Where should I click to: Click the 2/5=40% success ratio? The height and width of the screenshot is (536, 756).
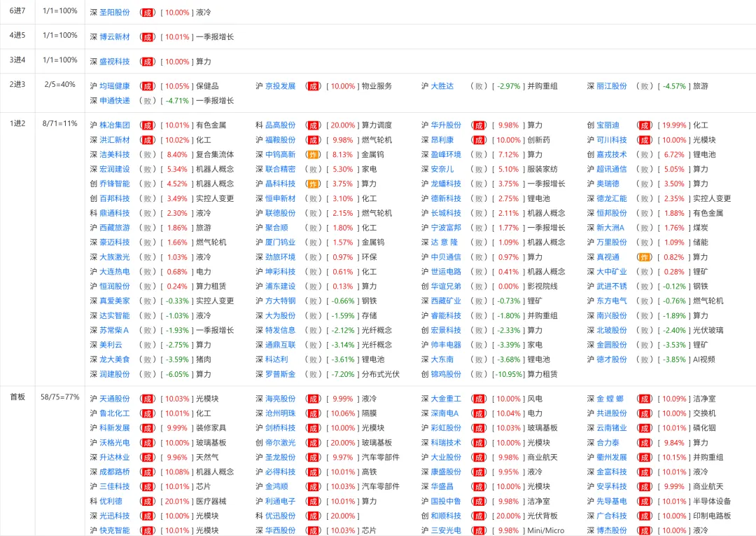(59, 84)
